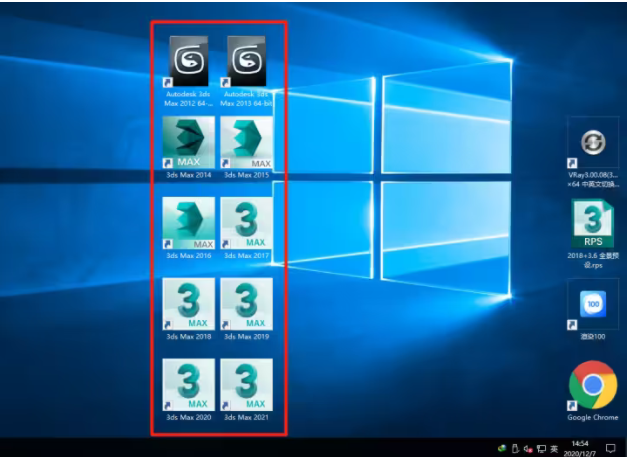Click the muted volume tray icon
This screenshot has height=457, width=627.
point(528,449)
